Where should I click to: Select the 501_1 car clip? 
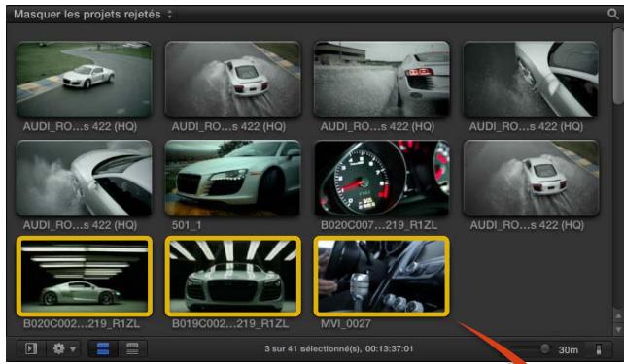pyautogui.click(x=233, y=178)
